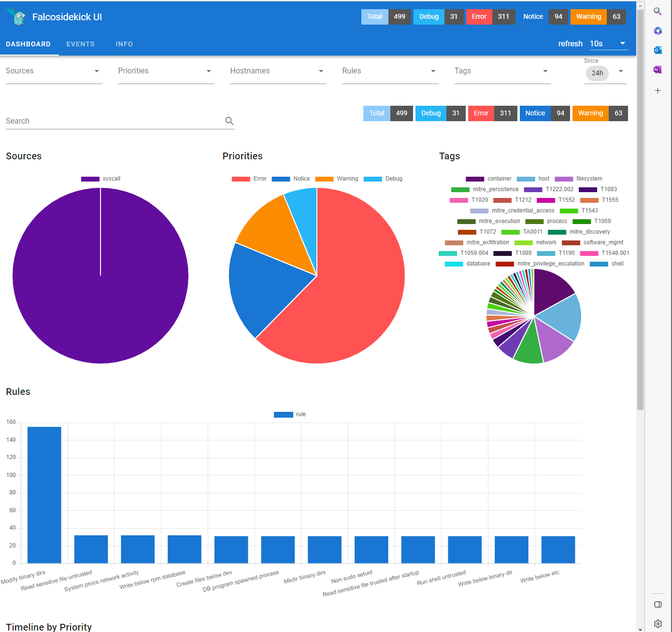Toggle Debug legend in Priorities chart
This screenshot has height=632, width=672.
(383, 179)
